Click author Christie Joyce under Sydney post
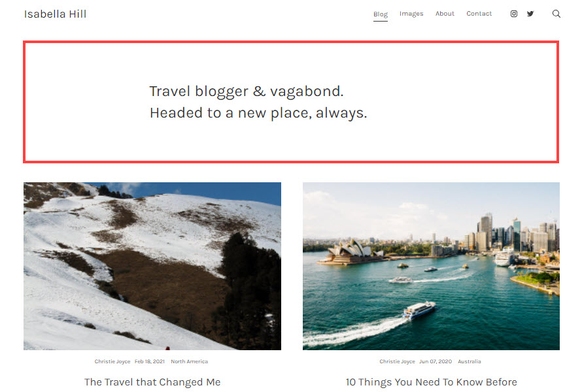 click(397, 361)
